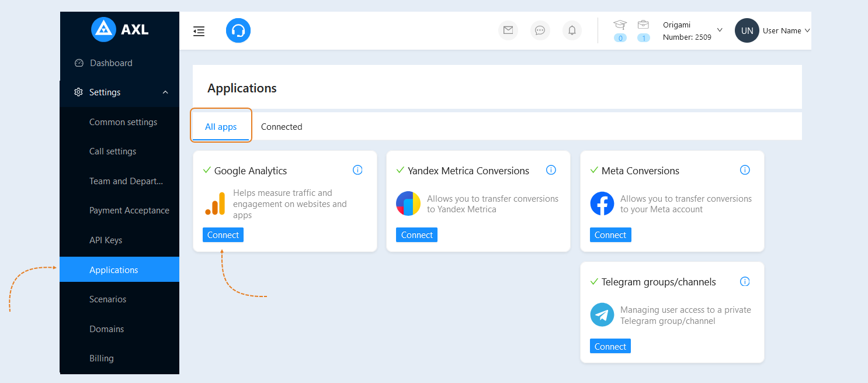868x383 pixels.
Task: Show info for Telegram groups/channels
Action: (745, 281)
